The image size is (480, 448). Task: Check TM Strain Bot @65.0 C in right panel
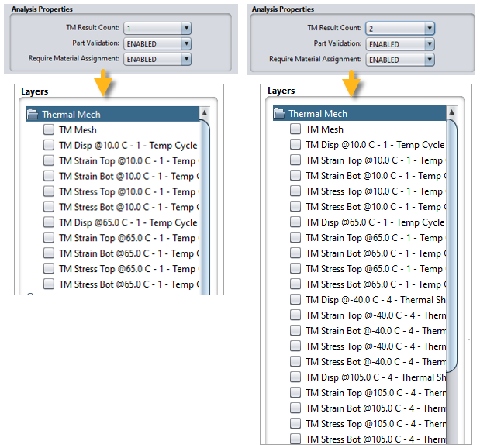pyautogui.click(x=295, y=253)
